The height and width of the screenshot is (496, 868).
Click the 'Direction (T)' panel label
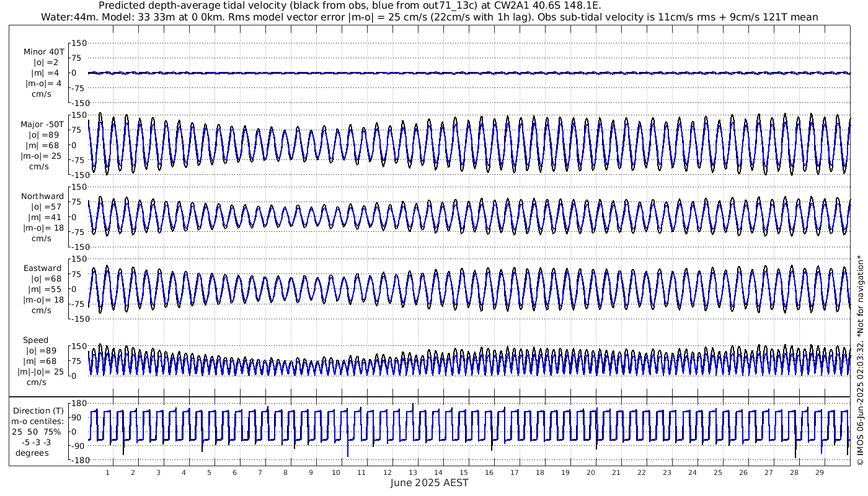pos(38,410)
